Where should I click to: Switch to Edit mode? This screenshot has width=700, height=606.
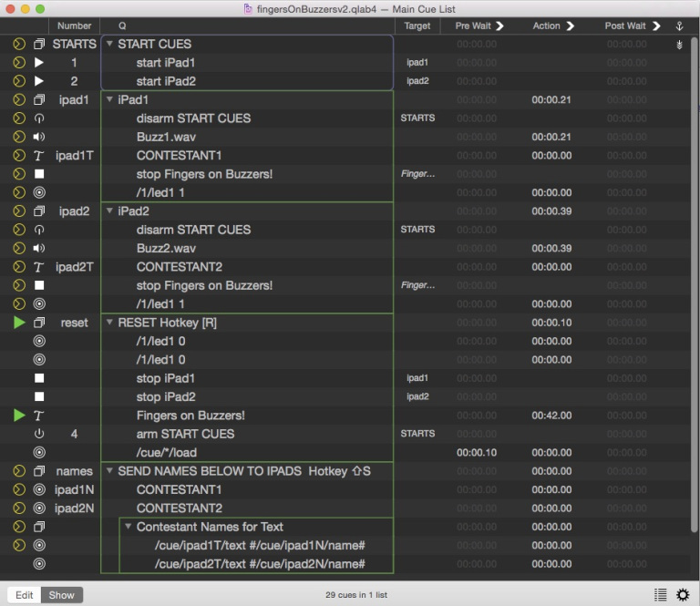[25, 595]
